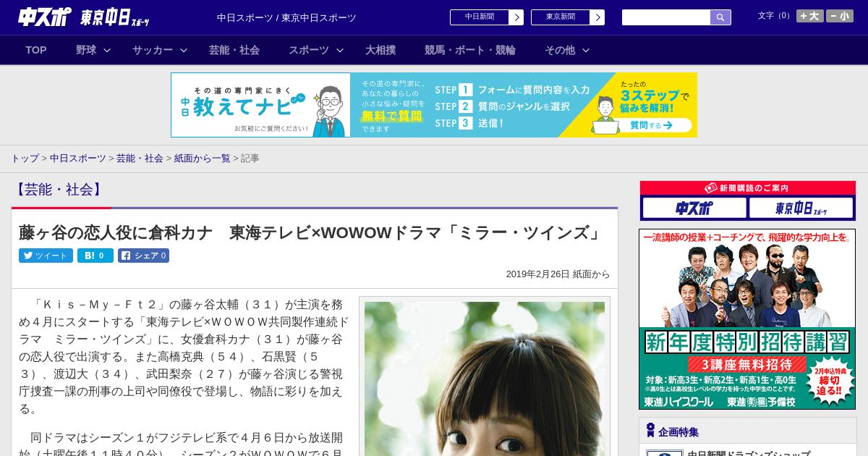Increase text size with ＋大 button
The width and height of the screenshot is (868, 456).
pos(809,16)
